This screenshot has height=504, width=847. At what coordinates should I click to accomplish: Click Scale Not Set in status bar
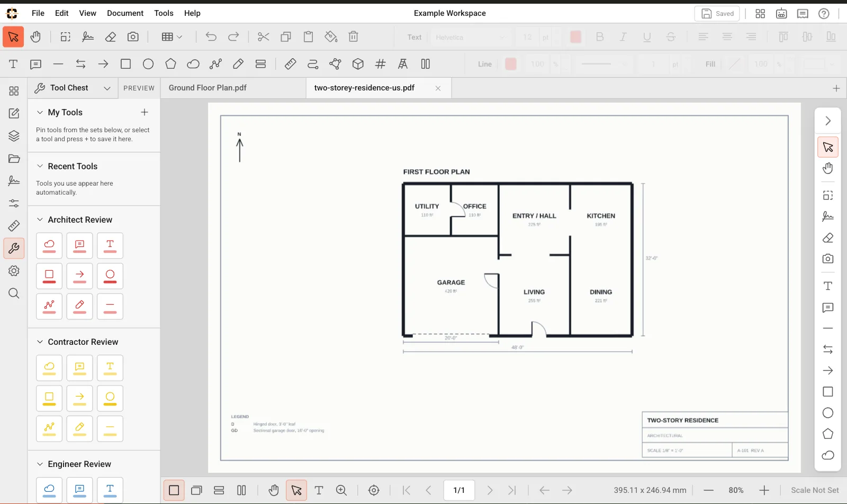815,490
